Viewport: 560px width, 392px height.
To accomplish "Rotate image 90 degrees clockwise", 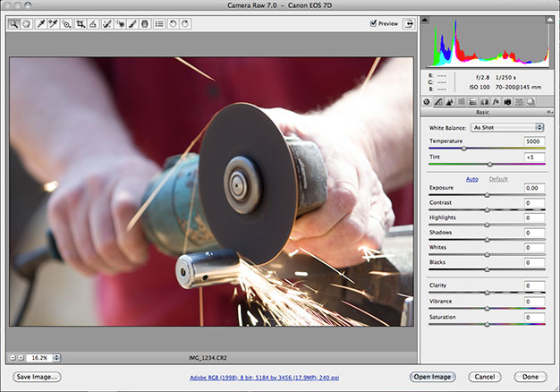I will (185, 24).
